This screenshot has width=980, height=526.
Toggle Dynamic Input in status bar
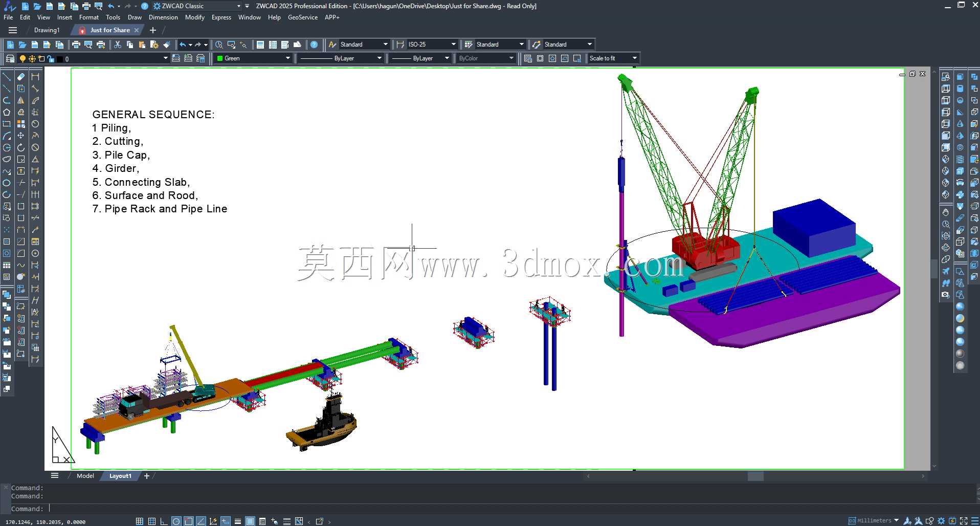pos(226,521)
